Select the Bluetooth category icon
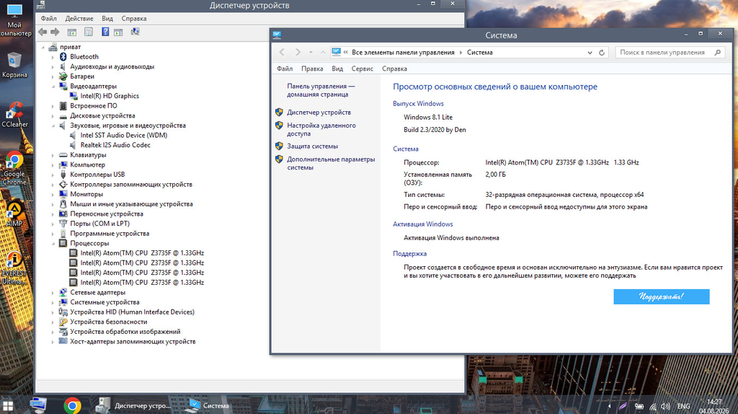This screenshot has height=414, width=738. (63, 56)
